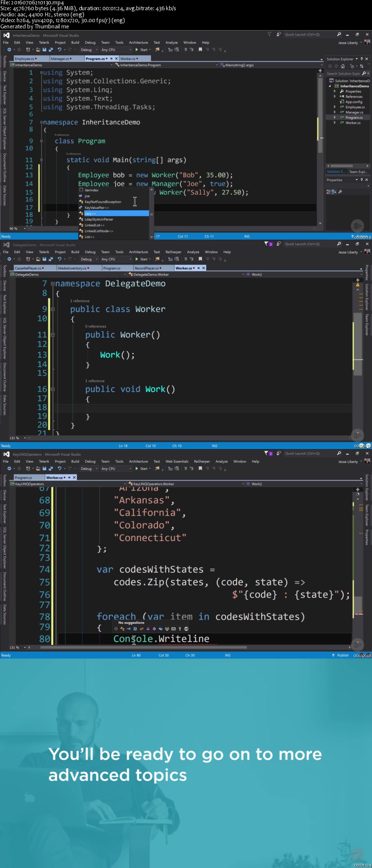Image resolution: width=372 pixels, height=868 pixels.
Task: Open KeyLINQOperators.Worker type dropdown
Action: click(x=186, y=484)
